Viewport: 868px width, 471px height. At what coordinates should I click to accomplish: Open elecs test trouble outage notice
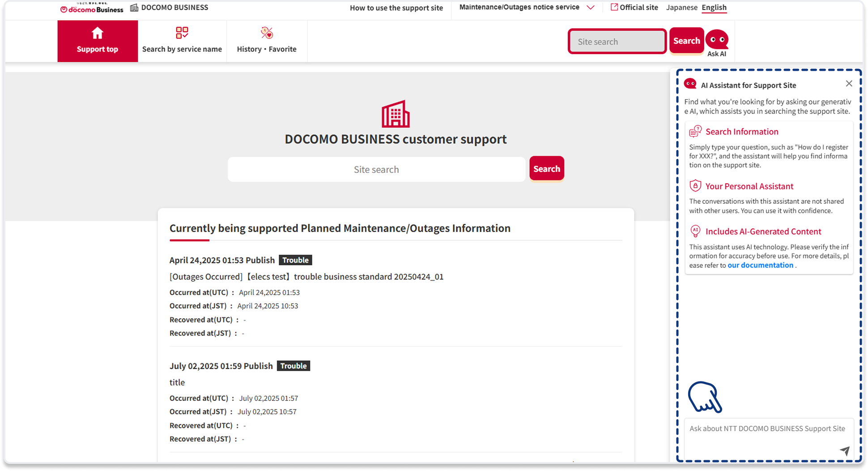click(306, 277)
